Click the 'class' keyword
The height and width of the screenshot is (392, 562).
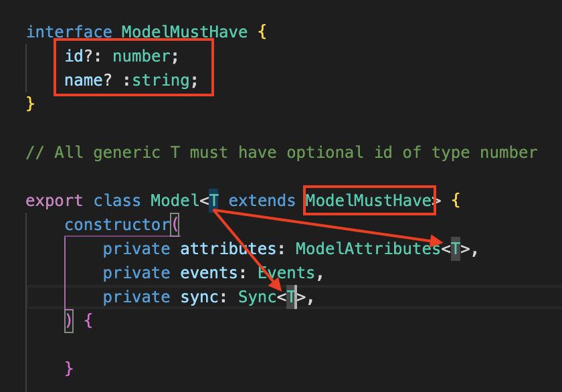pos(117,201)
